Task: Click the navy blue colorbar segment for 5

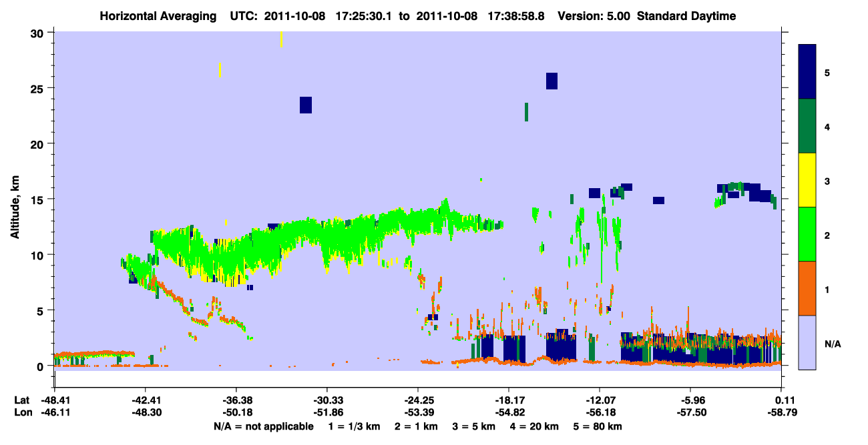Action: tap(807, 72)
